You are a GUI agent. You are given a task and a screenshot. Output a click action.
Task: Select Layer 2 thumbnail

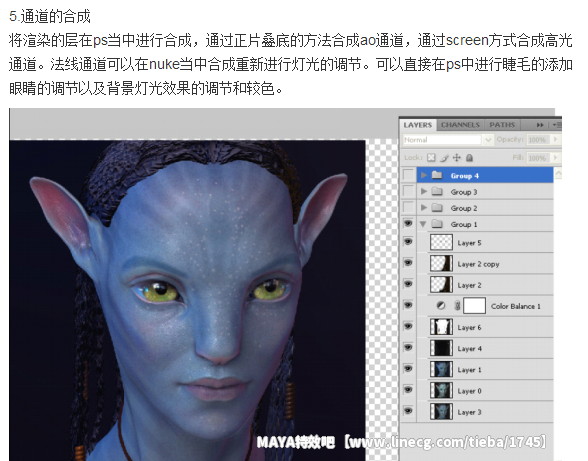click(x=441, y=284)
